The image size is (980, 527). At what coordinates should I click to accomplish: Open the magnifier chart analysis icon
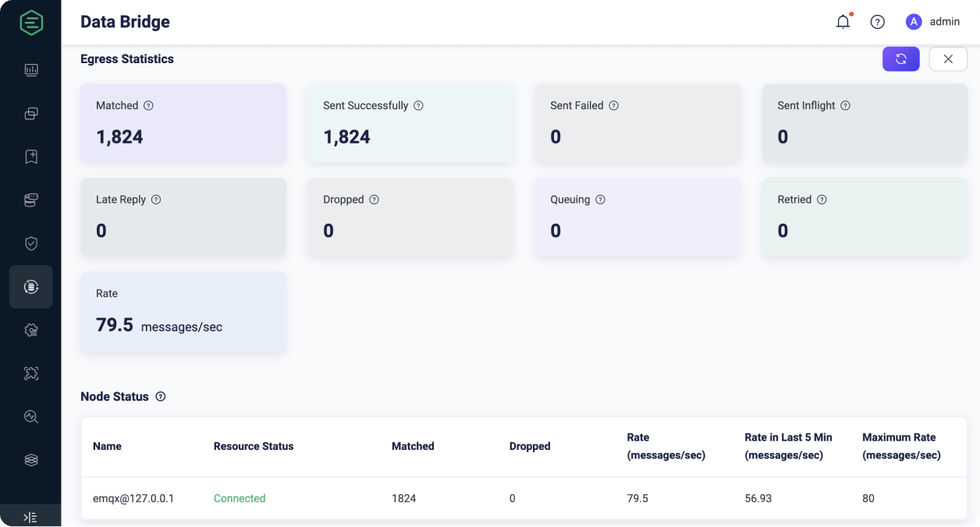click(31, 416)
